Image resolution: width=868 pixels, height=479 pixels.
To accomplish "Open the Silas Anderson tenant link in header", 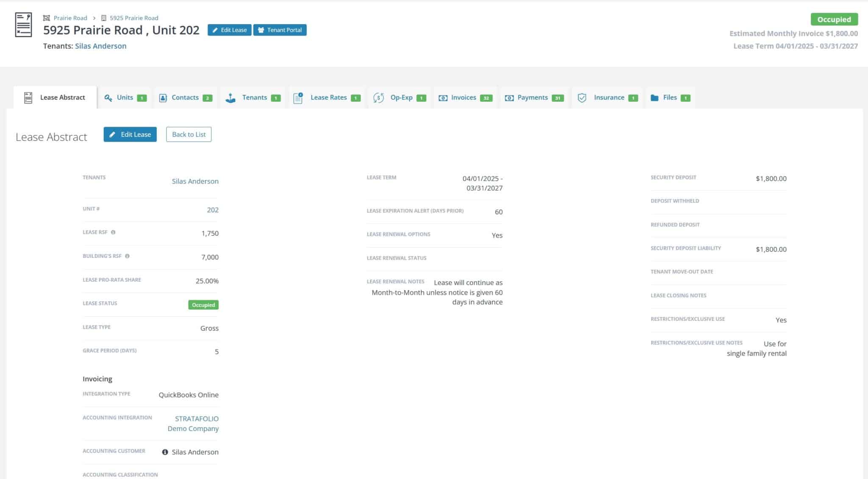I will click(100, 46).
